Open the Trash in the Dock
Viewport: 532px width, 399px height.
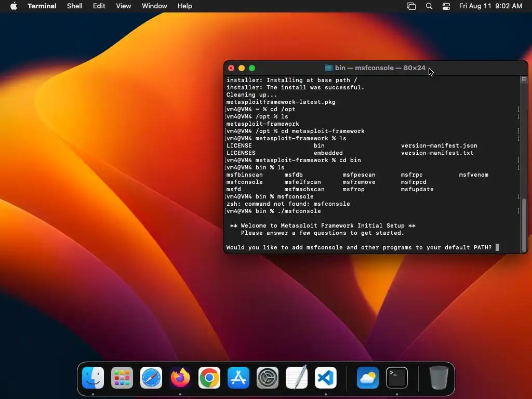[438, 378]
